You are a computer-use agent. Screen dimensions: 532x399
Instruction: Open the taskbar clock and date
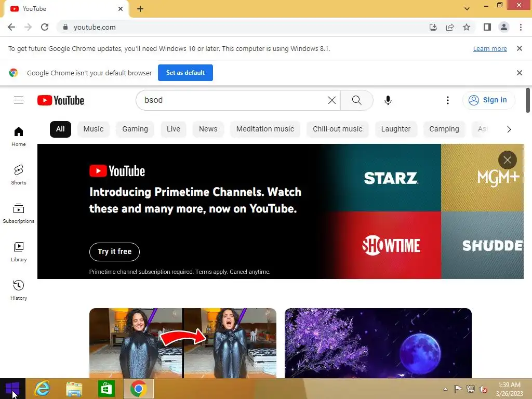509,389
